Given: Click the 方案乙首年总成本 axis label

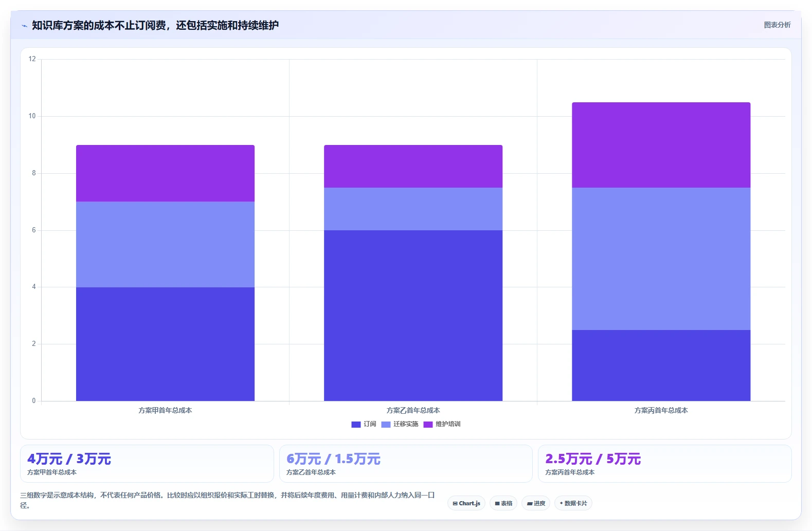Looking at the screenshot, I should tap(413, 410).
